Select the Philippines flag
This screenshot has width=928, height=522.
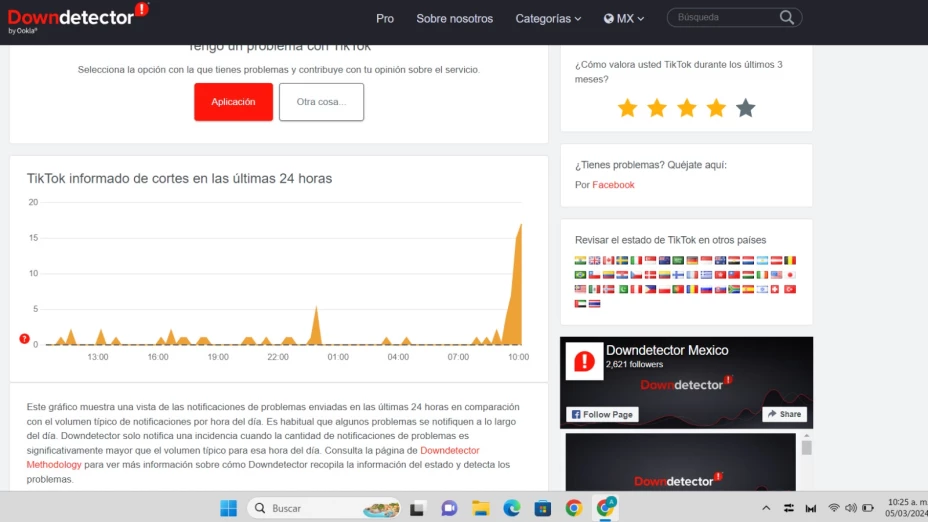click(650, 289)
